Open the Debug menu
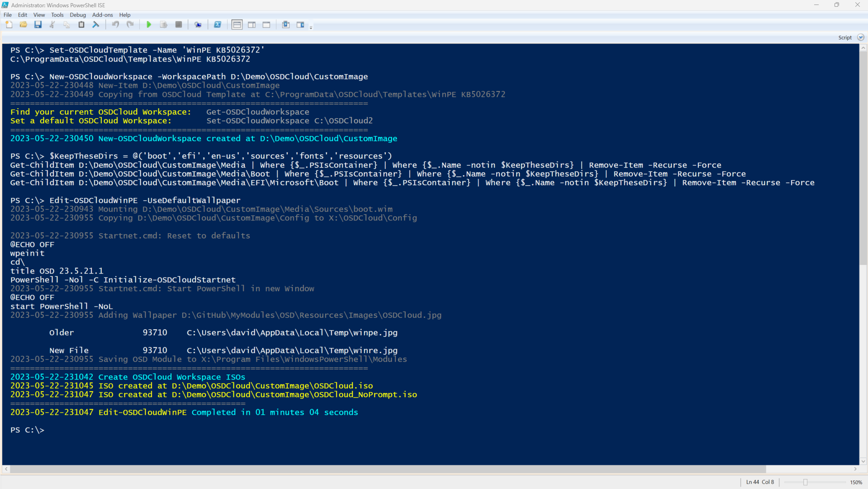Viewport: 868px width, 489px height. [x=78, y=15]
